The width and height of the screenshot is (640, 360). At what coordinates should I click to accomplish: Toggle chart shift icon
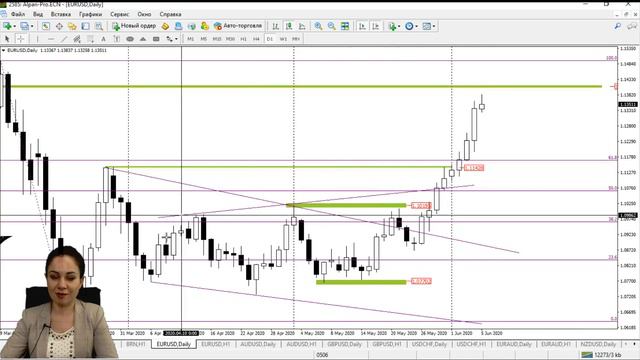pos(376,26)
